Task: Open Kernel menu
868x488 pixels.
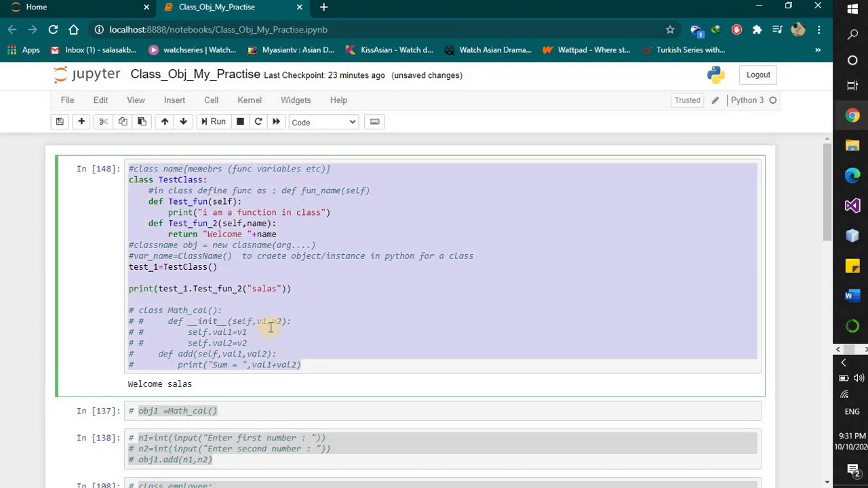Action: pos(250,100)
